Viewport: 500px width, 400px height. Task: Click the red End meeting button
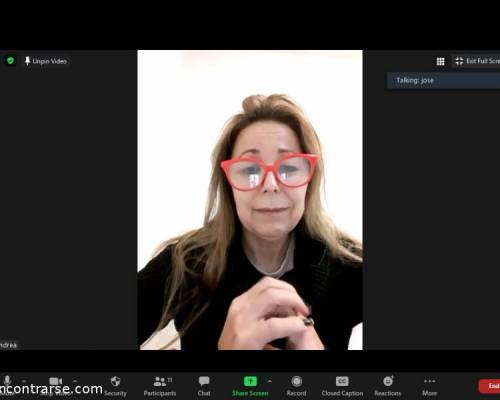click(x=489, y=386)
